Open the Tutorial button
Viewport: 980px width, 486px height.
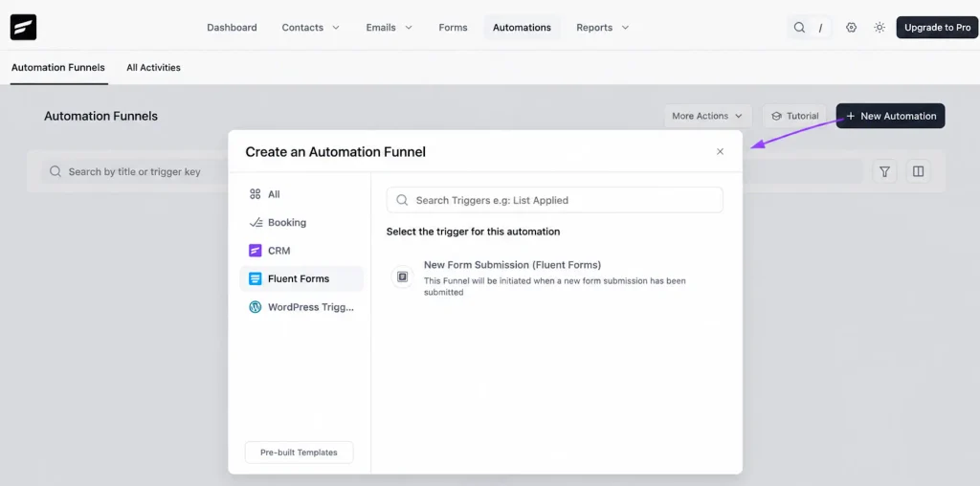coord(794,116)
